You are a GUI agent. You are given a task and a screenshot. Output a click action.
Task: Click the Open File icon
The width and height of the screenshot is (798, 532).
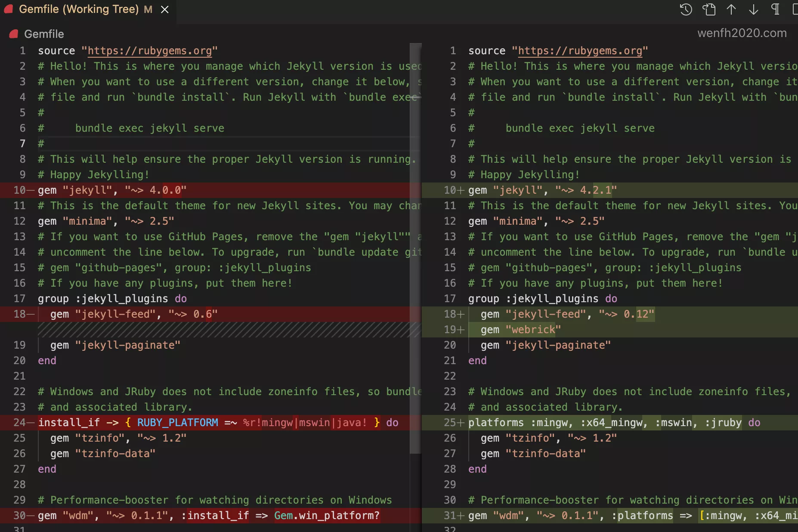click(x=708, y=9)
